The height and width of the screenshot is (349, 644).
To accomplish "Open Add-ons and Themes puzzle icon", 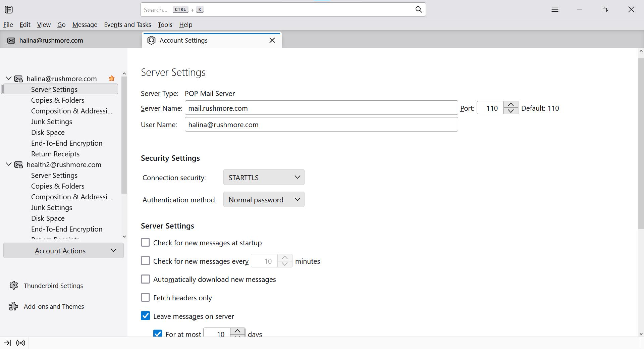I will (x=14, y=306).
